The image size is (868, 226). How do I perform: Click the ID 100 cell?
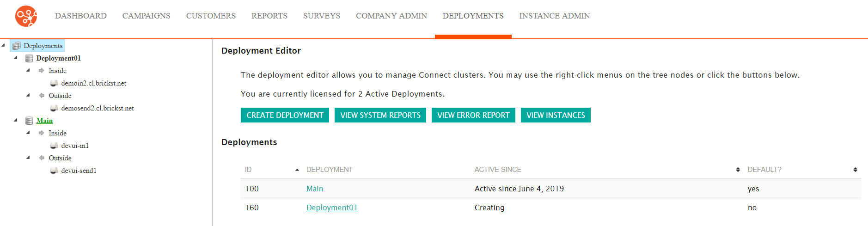[x=252, y=189]
